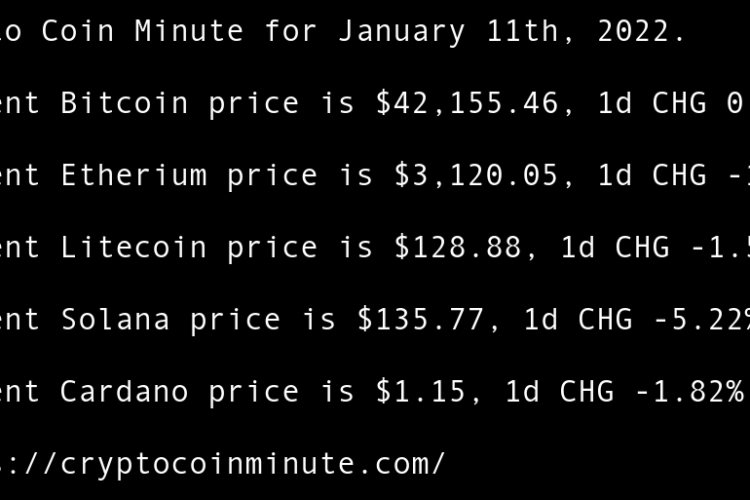Click the word Bitcoin
This screenshot has width=750, height=500.
click(124, 103)
